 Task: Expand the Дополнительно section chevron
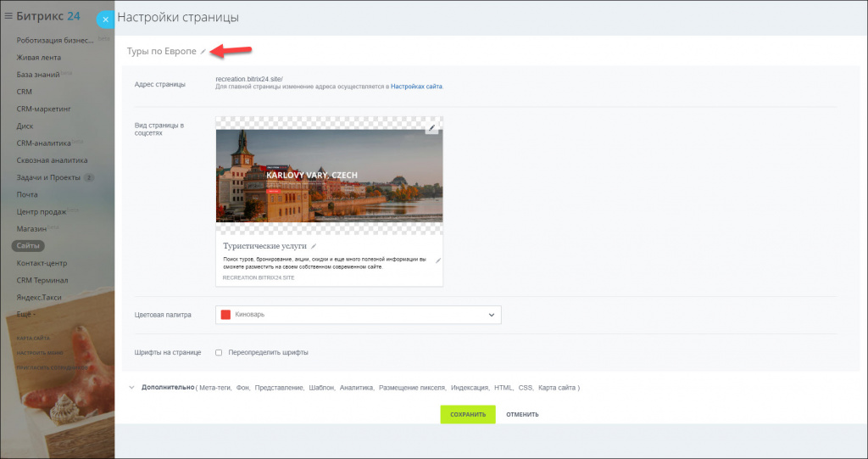131,388
